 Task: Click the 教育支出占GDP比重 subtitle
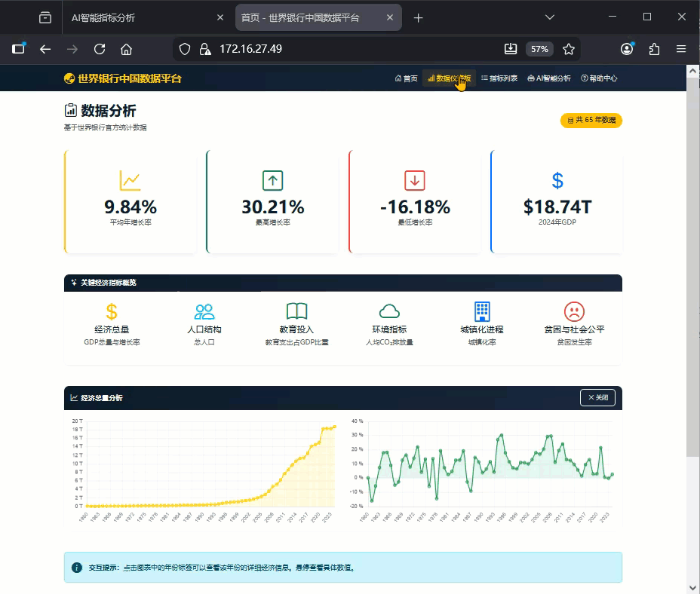click(x=296, y=342)
